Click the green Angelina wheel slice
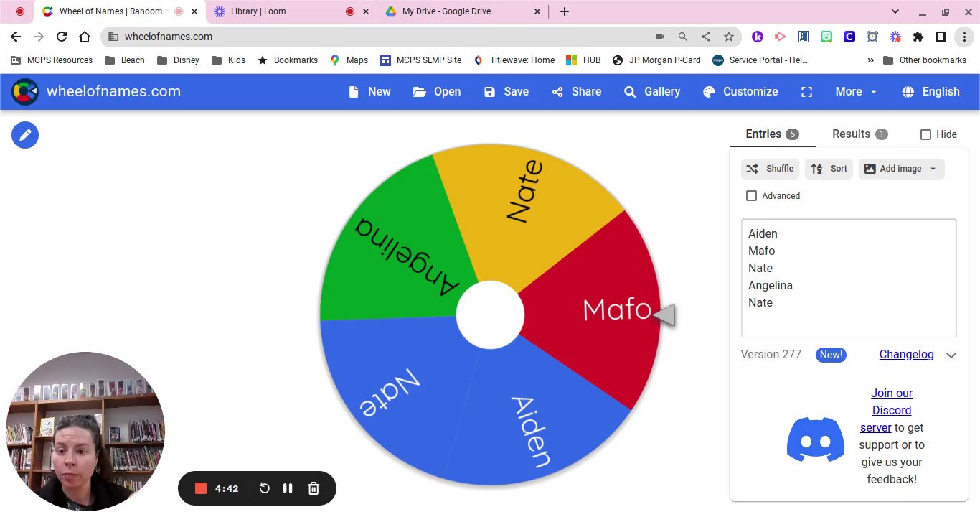Image resolution: width=980 pixels, height=517 pixels. click(x=398, y=248)
